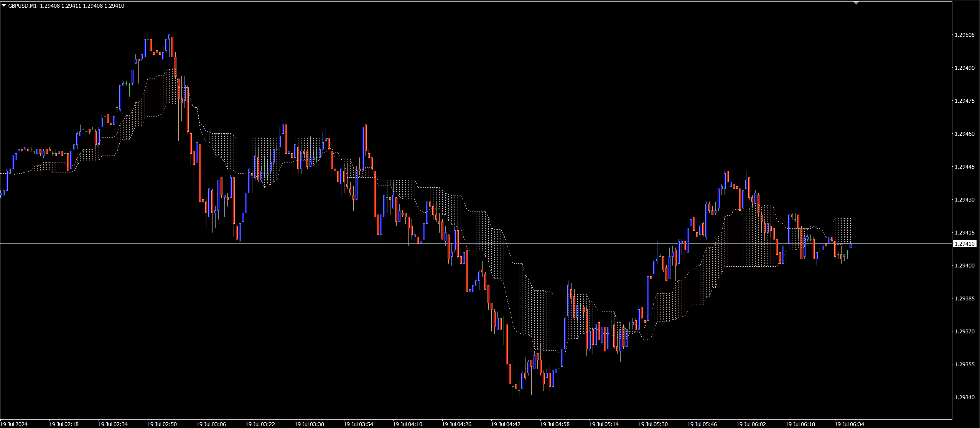Click the 19 Jul 06:02 time label
The height and width of the screenshot is (428, 980).
(x=751, y=424)
